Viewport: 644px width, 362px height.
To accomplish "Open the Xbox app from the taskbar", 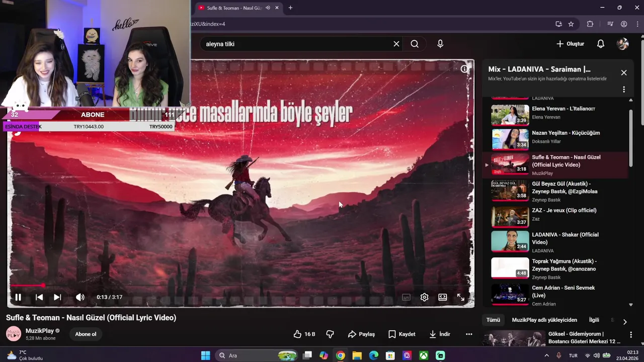I will coord(424,355).
